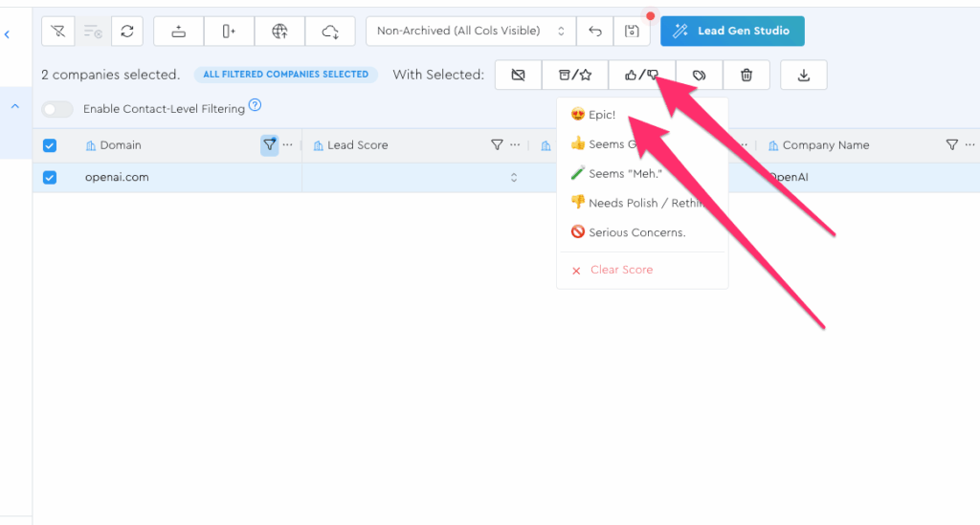
Task: Click the globe upload icon
Action: 279,32
